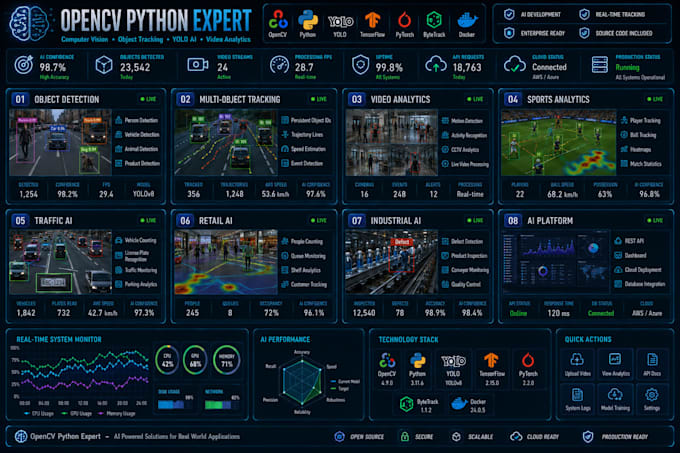The width and height of the screenshot is (680, 453).
Task: Click People Counting item in Retail AI
Action: click(302, 241)
